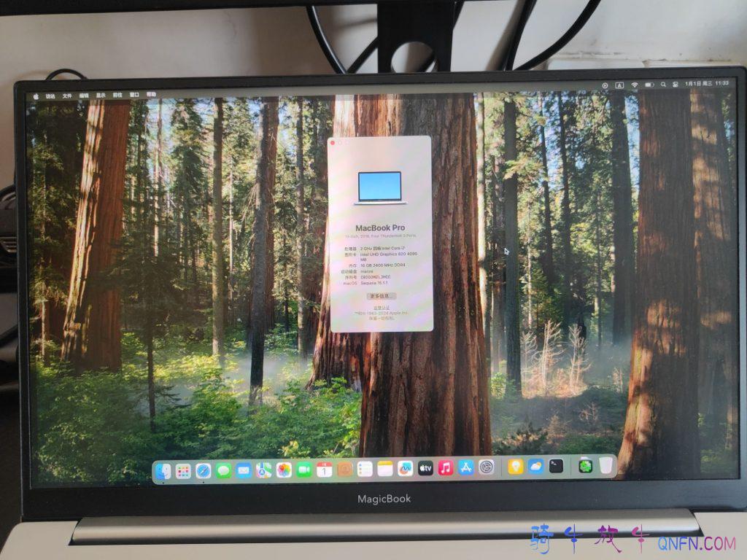Open the 帮助 (Help) menu
The height and width of the screenshot is (560, 747).
pyautogui.click(x=151, y=95)
